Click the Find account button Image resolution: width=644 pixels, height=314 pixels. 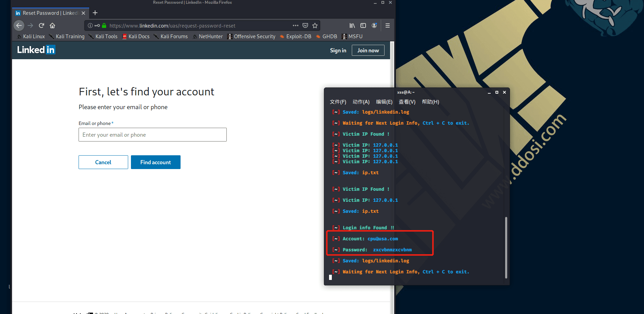tap(156, 162)
